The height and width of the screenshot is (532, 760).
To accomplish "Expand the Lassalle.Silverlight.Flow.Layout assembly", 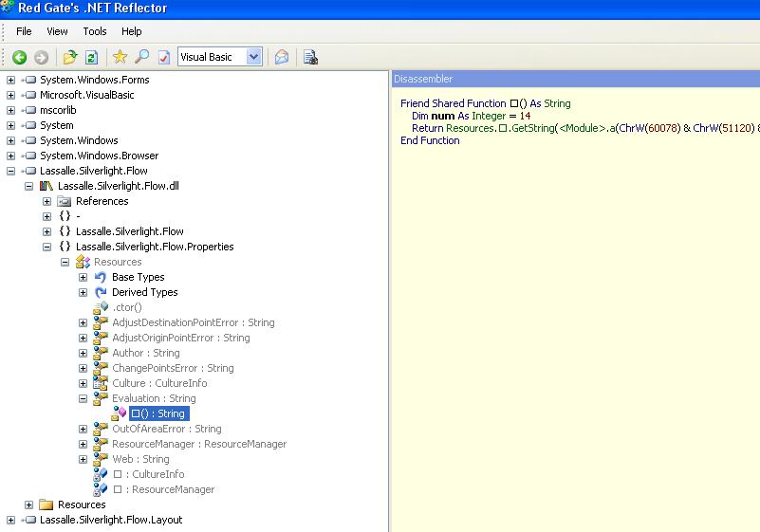I will [x=10, y=521].
